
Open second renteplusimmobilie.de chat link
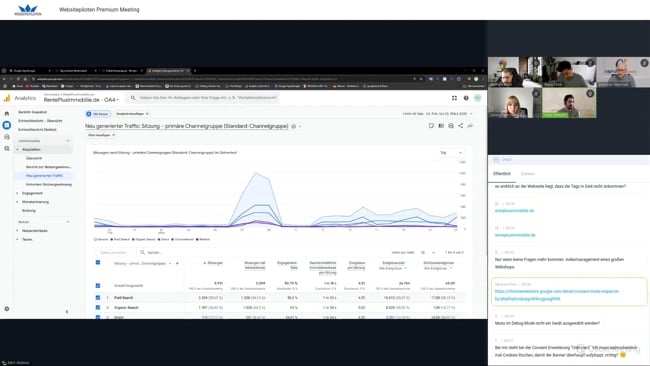(x=515, y=235)
